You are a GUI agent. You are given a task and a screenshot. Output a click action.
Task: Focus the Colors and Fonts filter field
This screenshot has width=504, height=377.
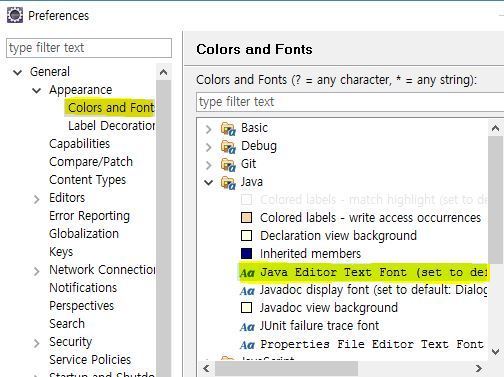(x=350, y=102)
